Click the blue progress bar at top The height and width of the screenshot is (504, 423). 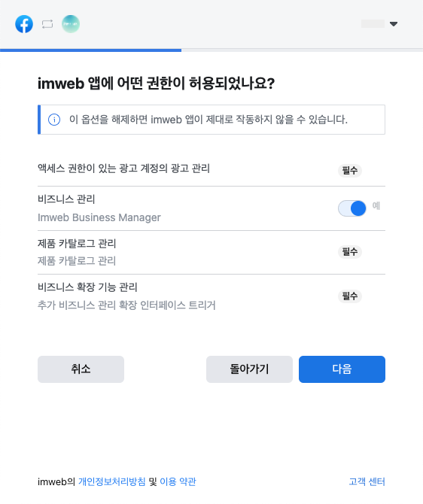click(91, 50)
